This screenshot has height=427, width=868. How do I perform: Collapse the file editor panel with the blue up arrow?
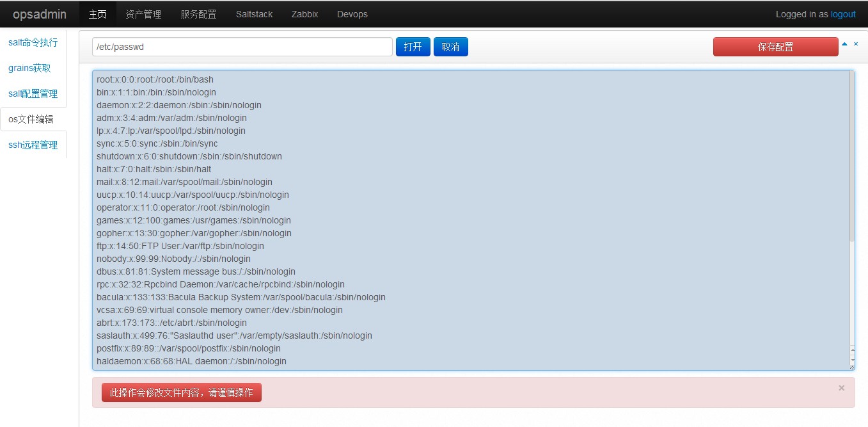point(844,44)
